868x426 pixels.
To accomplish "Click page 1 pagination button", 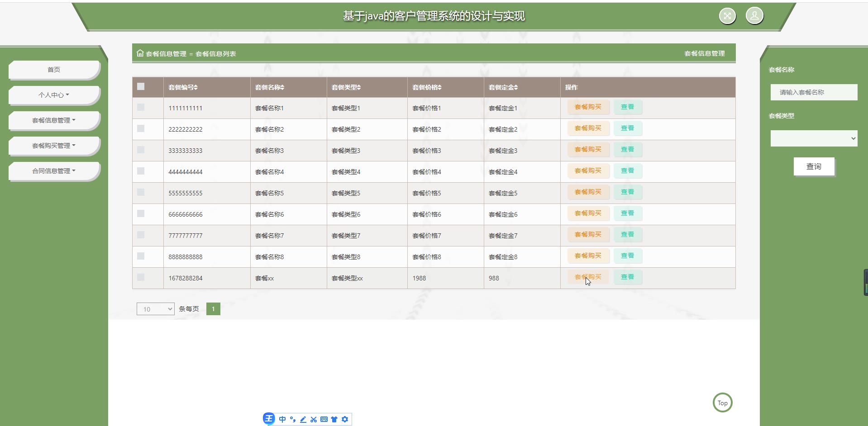I will (x=213, y=309).
